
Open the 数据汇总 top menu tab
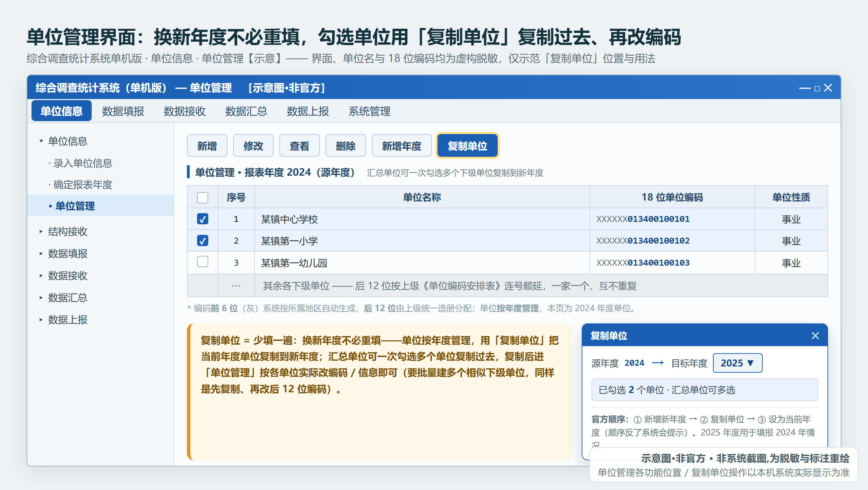[246, 111]
